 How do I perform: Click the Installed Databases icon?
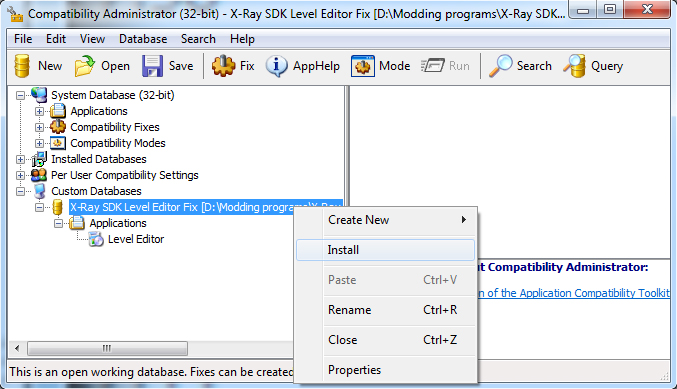click(39, 159)
